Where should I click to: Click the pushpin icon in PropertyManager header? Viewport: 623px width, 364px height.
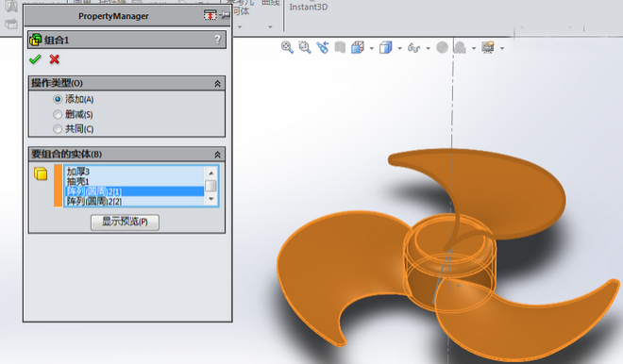(x=225, y=15)
